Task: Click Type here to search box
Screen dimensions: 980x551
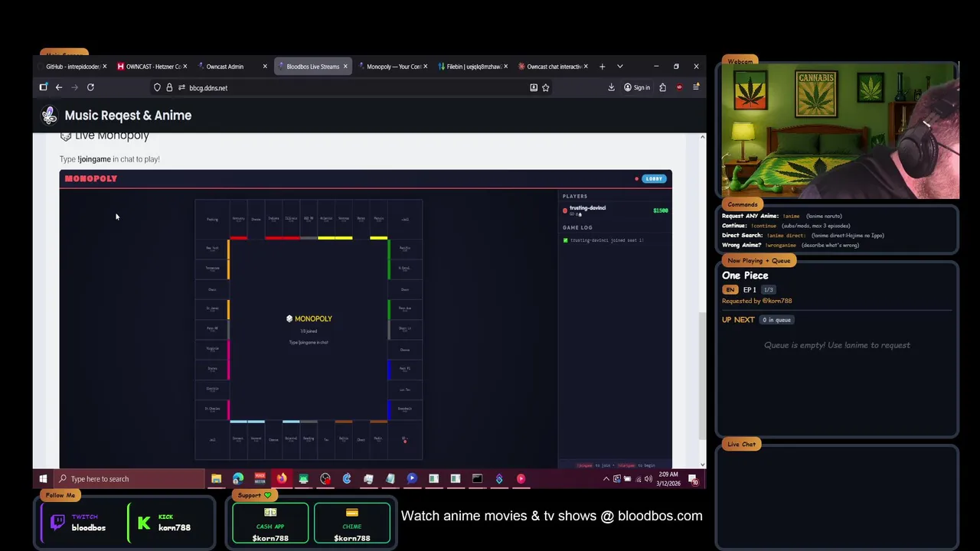Action: pyautogui.click(x=128, y=479)
